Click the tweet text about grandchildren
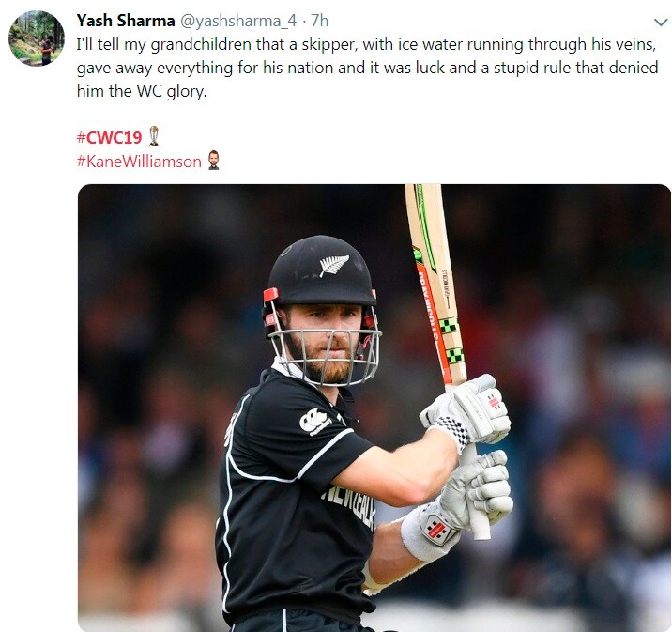This screenshot has height=632, width=672. (x=367, y=68)
